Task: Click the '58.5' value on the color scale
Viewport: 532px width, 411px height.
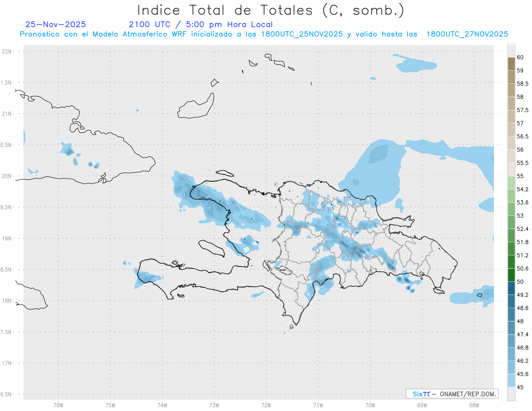Action: click(x=523, y=83)
